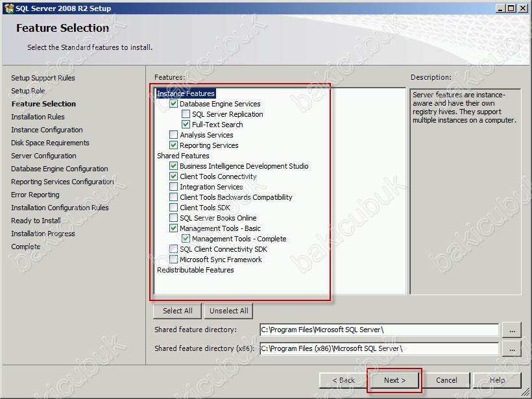Screen dimensions: 532x399
Task: Open Help for feature selection
Action: (497, 380)
